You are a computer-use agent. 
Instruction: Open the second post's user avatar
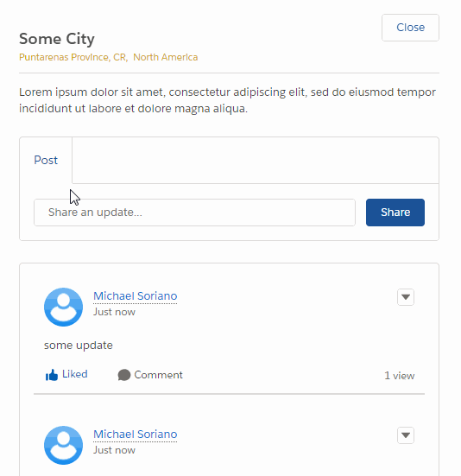point(63,445)
